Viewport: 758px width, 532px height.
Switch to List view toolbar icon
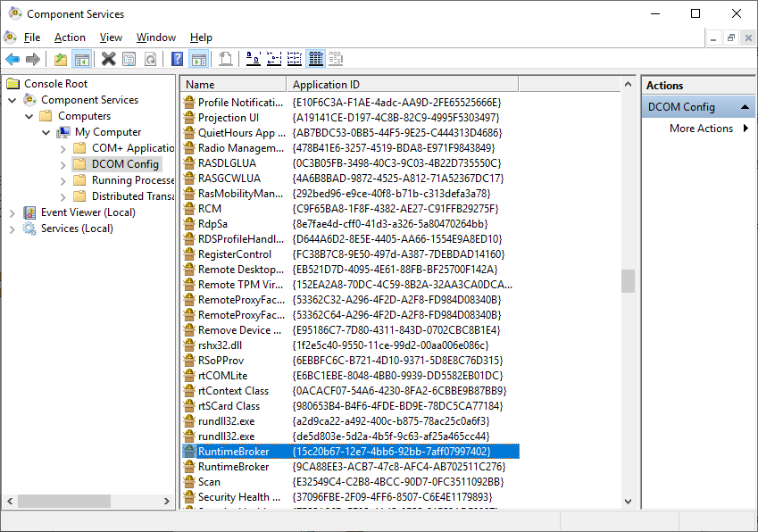tap(295, 60)
